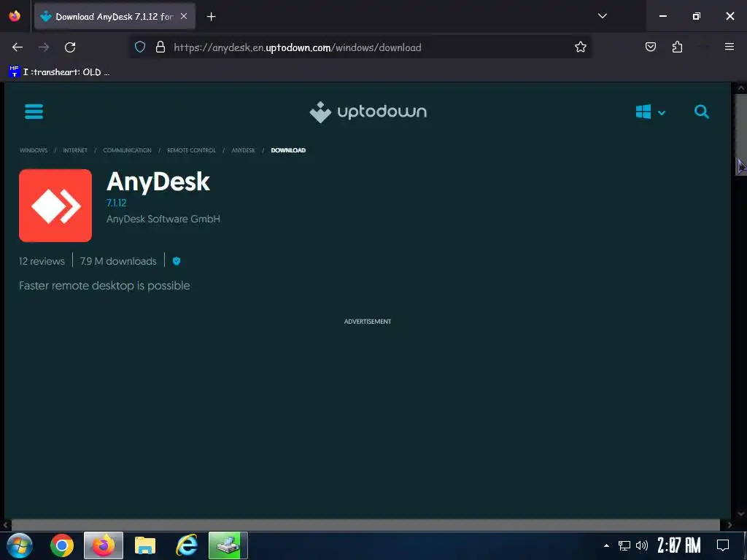
Task: Click the green installer taskbar icon
Action: [x=228, y=545]
